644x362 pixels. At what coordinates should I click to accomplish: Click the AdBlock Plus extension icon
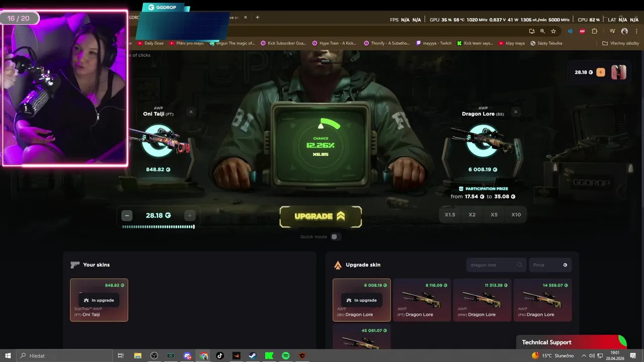582,31
